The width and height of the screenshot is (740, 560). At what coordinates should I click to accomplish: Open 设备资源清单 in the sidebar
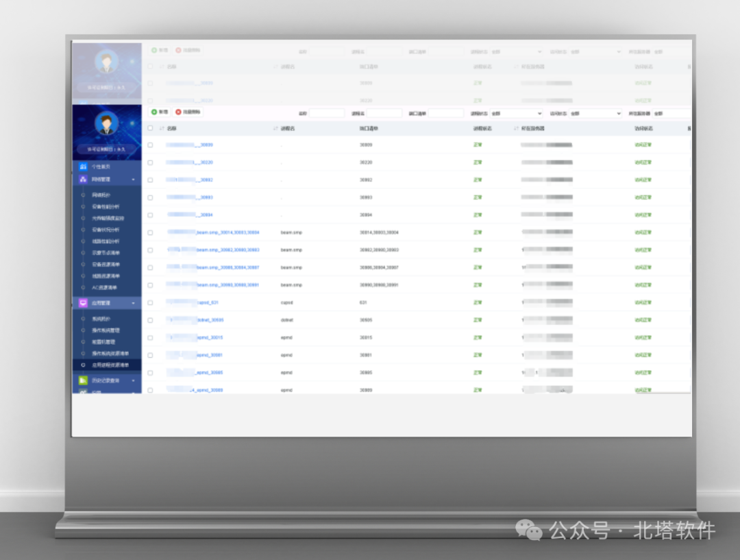coord(106,265)
